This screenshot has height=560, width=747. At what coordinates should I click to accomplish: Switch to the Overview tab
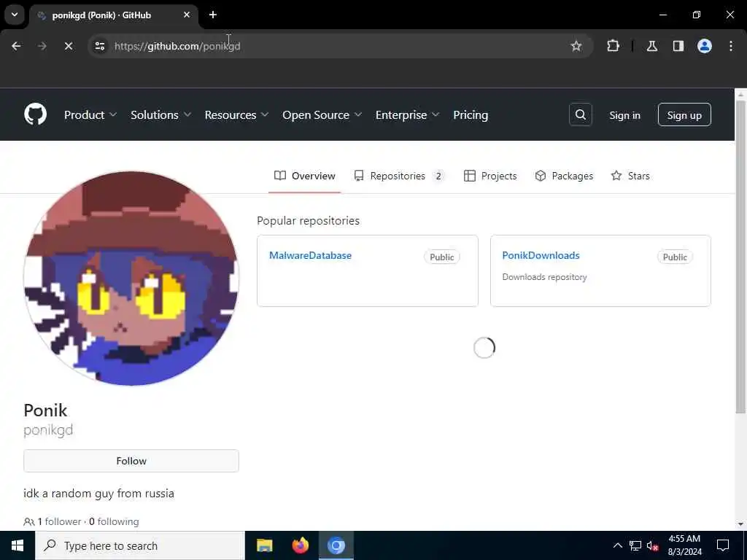(304, 176)
